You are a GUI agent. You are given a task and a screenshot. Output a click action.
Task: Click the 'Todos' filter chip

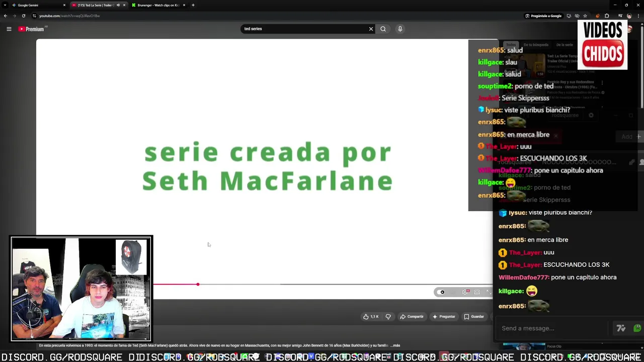(511, 45)
